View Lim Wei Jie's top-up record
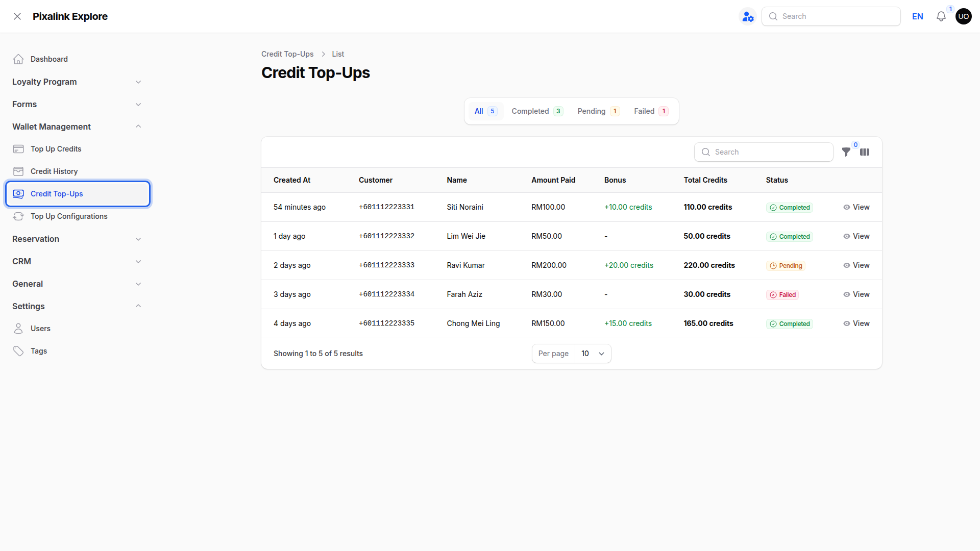 coord(856,236)
